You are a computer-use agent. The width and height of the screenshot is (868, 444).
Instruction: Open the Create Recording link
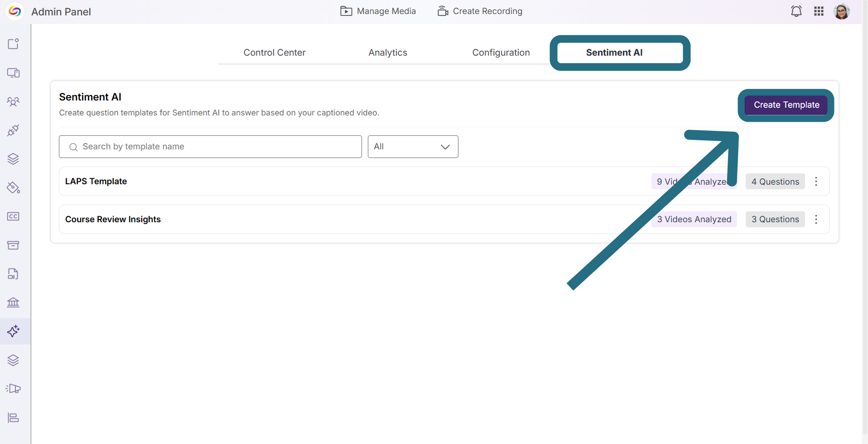(x=480, y=11)
